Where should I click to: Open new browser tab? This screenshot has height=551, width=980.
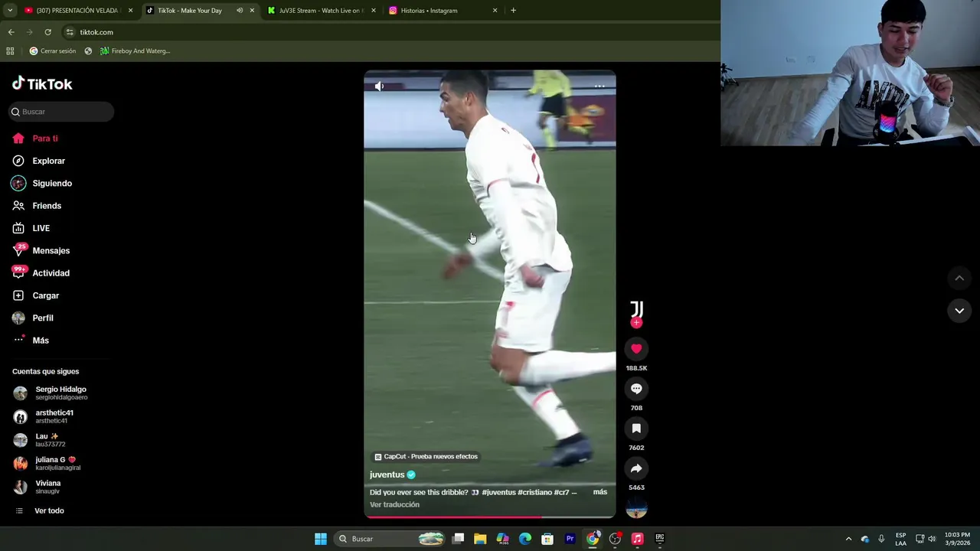click(x=513, y=11)
